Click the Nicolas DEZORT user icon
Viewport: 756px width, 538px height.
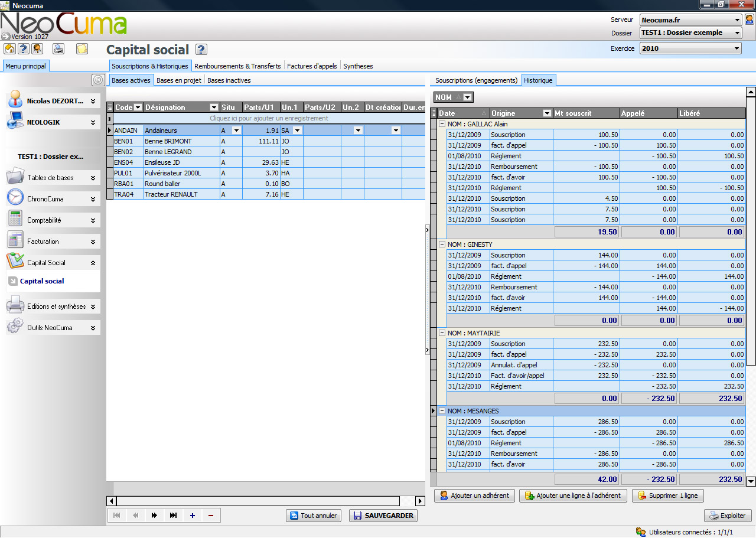tap(15, 100)
